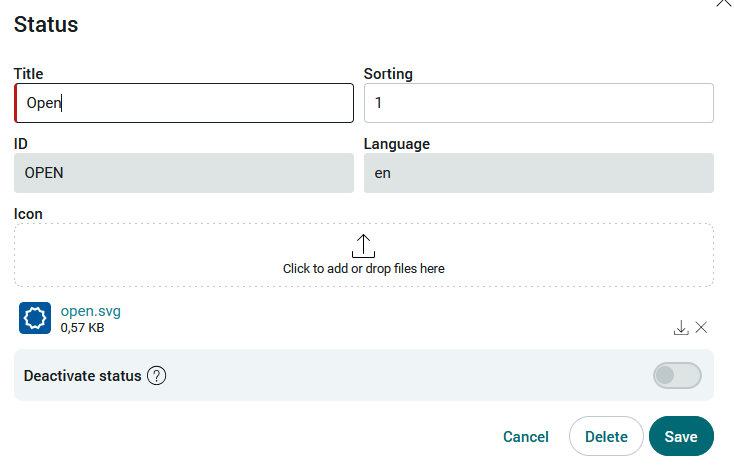Click the Deactivate status label

[x=82, y=376]
